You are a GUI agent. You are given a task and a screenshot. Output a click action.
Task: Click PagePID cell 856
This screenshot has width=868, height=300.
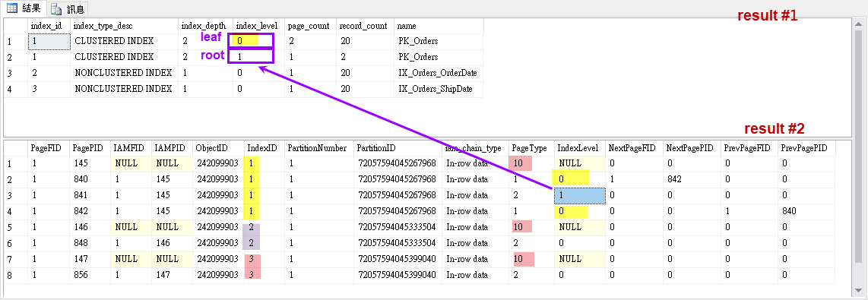pos(90,275)
